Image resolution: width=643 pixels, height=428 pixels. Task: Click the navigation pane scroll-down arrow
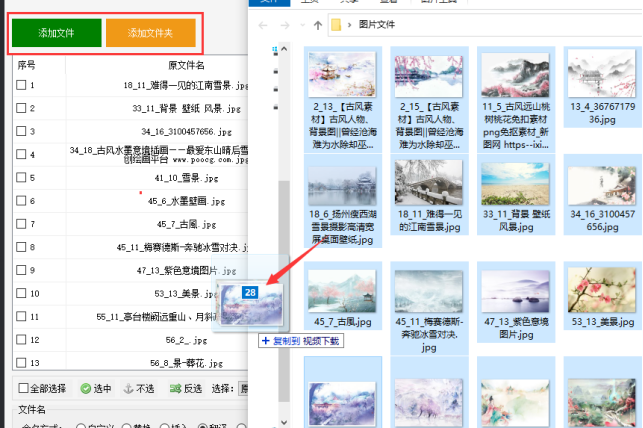[x=284, y=421]
